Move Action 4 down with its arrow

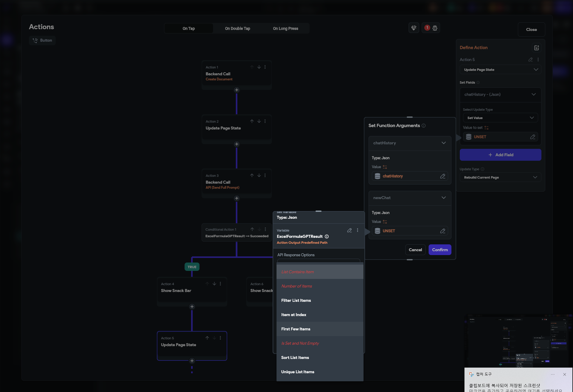click(x=214, y=284)
